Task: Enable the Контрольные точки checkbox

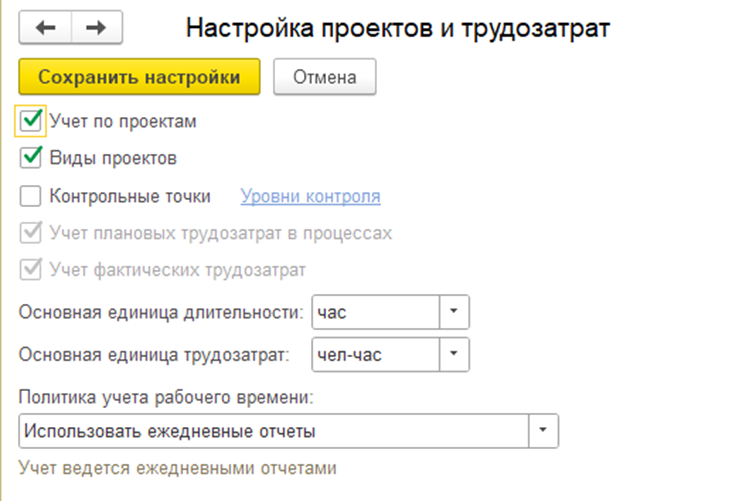Action: 31,196
